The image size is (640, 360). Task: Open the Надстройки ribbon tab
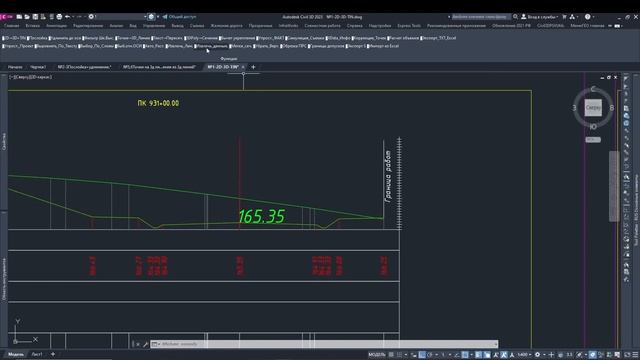click(380, 26)
